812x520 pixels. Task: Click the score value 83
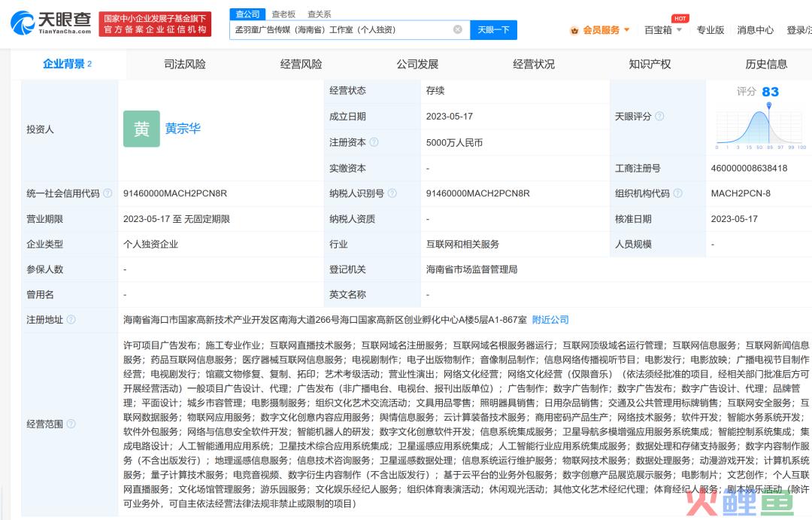[770, 92]
